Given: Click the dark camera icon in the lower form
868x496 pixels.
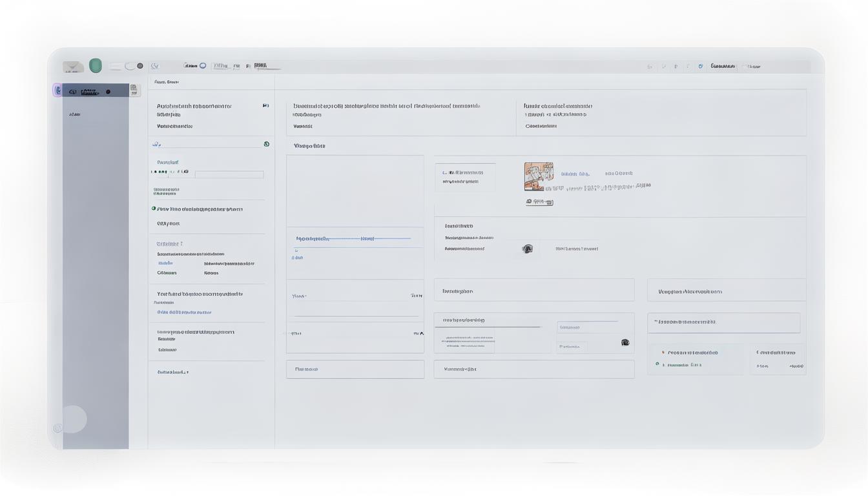Looking at the screenshot, I should (625, 342).
